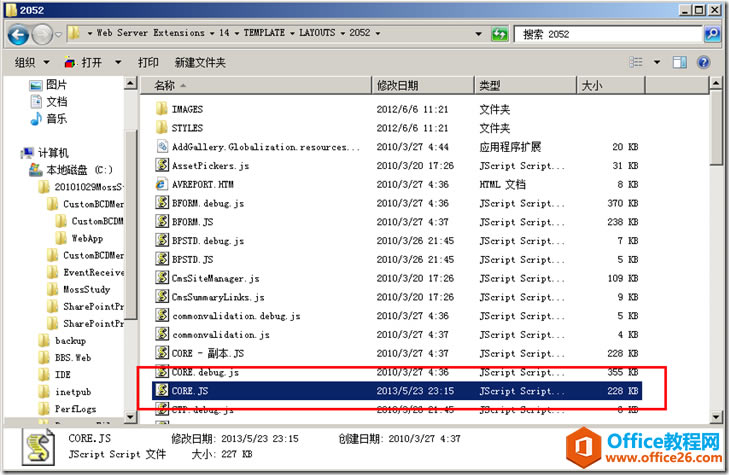Sort by the 名称 column header
Image resolution: width=729 pixels, height=475 pixels.
(x=256, y=86)
